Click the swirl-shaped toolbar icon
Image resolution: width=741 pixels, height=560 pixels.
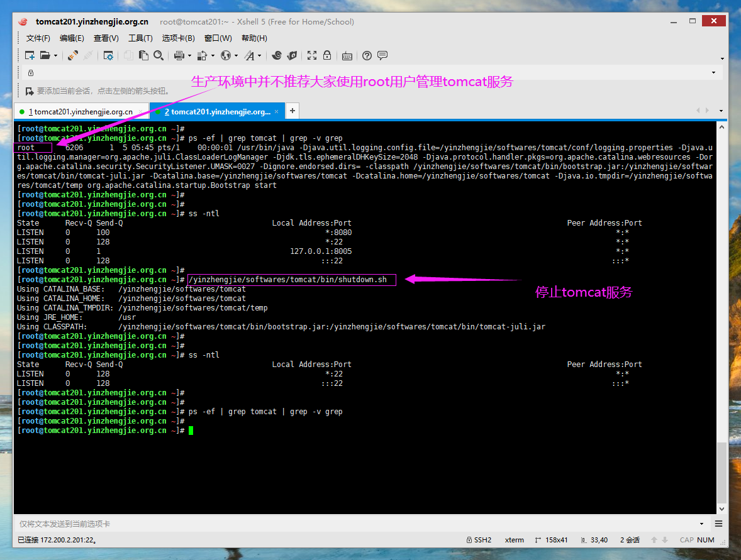click(277, 56)
